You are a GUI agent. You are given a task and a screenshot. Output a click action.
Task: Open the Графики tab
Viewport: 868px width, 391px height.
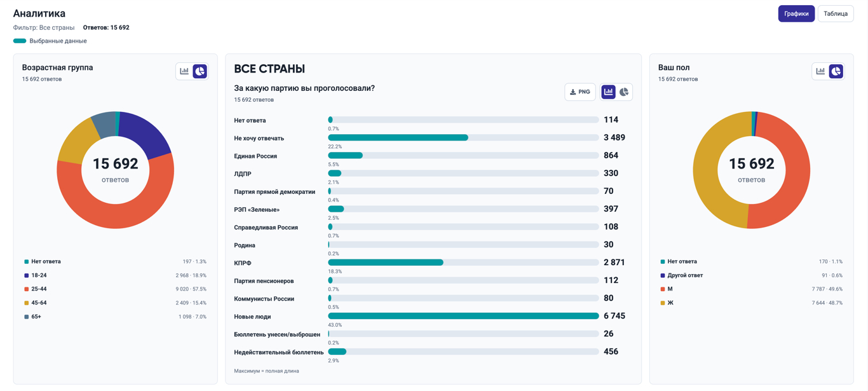tap(796, 13)
